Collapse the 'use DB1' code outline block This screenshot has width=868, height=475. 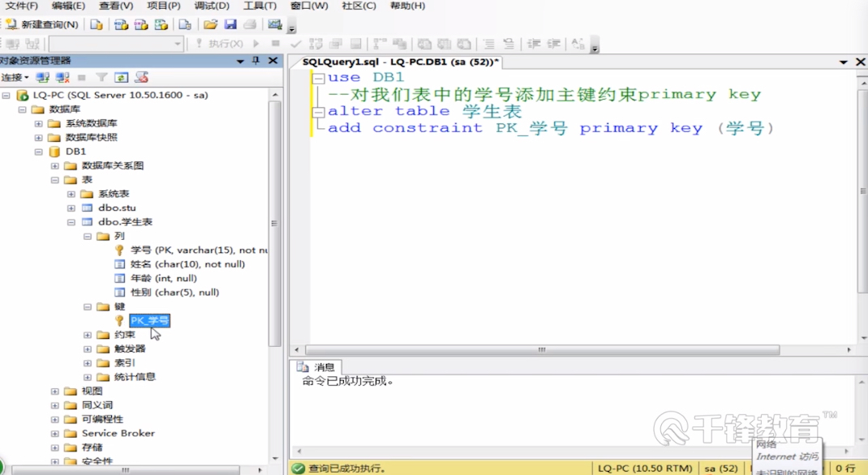[318, 79]
